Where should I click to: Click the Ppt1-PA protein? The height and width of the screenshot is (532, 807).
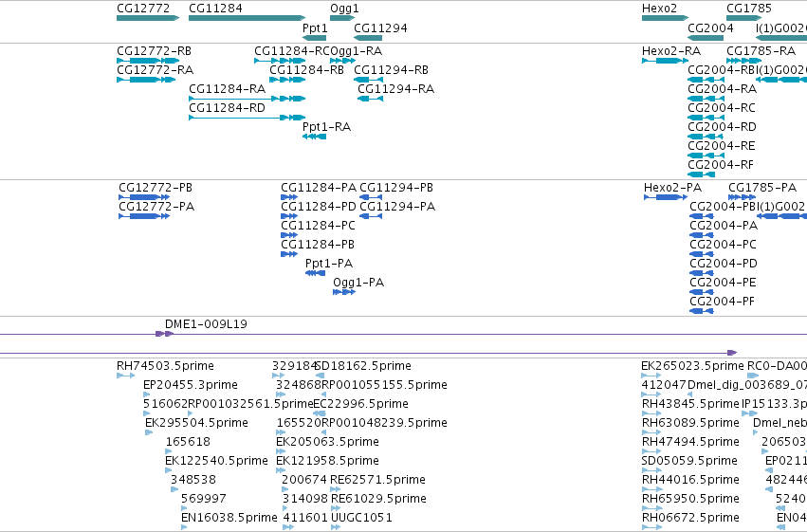pos(315,273)
